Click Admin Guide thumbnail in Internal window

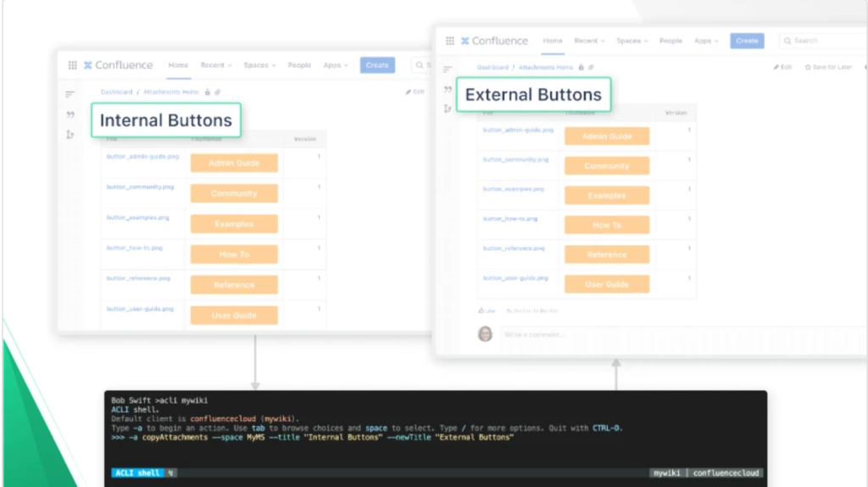(x=234, y=163)
